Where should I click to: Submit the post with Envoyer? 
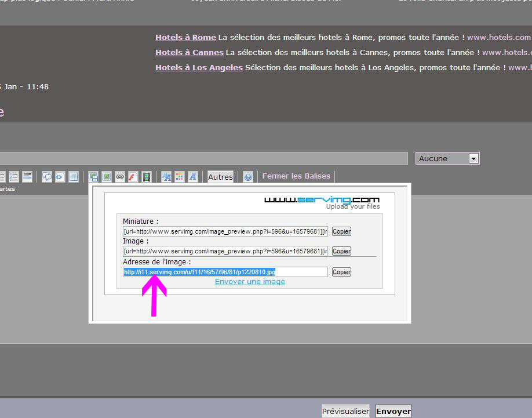[393, 412]
